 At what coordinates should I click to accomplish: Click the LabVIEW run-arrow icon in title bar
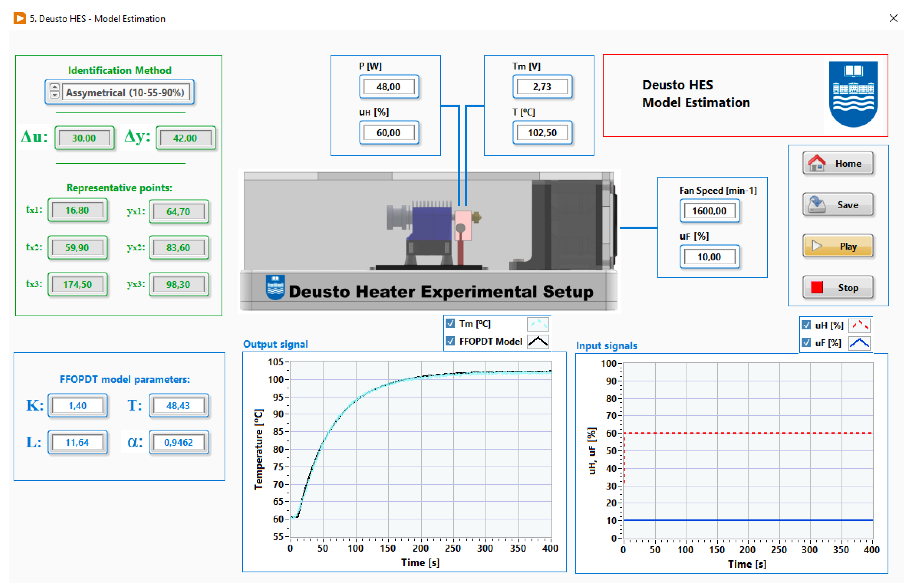[x=19, y=18]
